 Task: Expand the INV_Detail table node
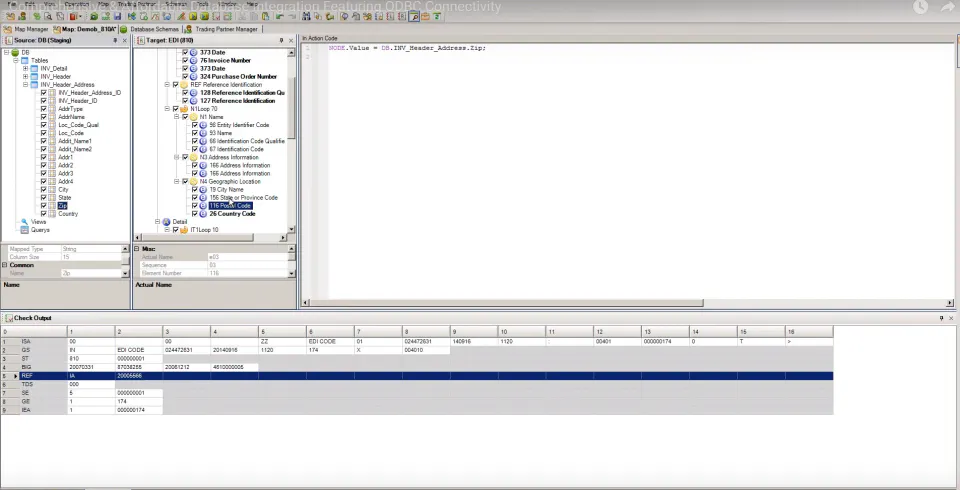pos(26,69)
